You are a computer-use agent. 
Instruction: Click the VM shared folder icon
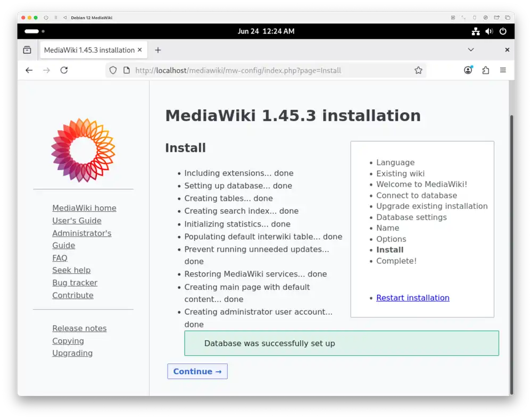(x=496, y=18)
